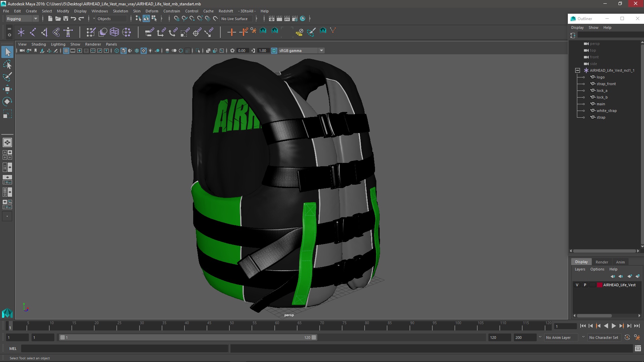Create a new scene file
Screen dimensions: 644x362
[50, 19]
